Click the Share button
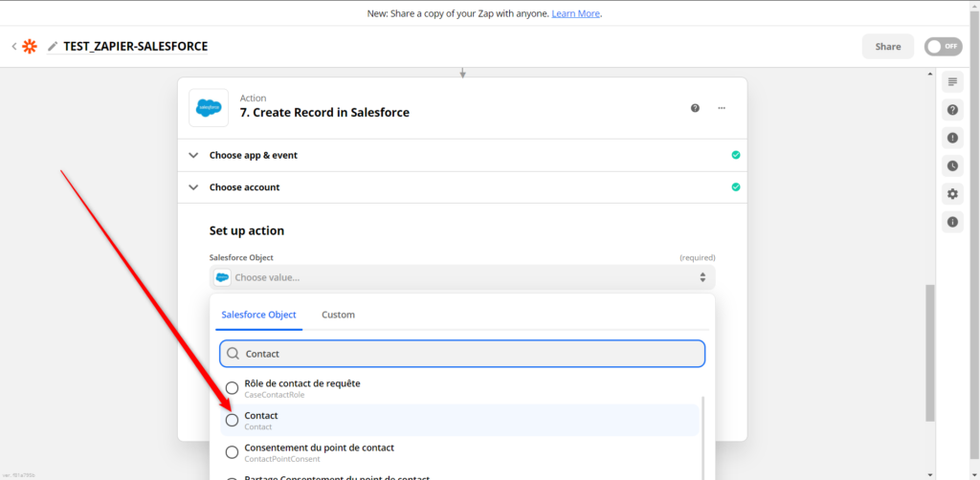The width and height of the screenshot is (980, 480). (887, 46)
